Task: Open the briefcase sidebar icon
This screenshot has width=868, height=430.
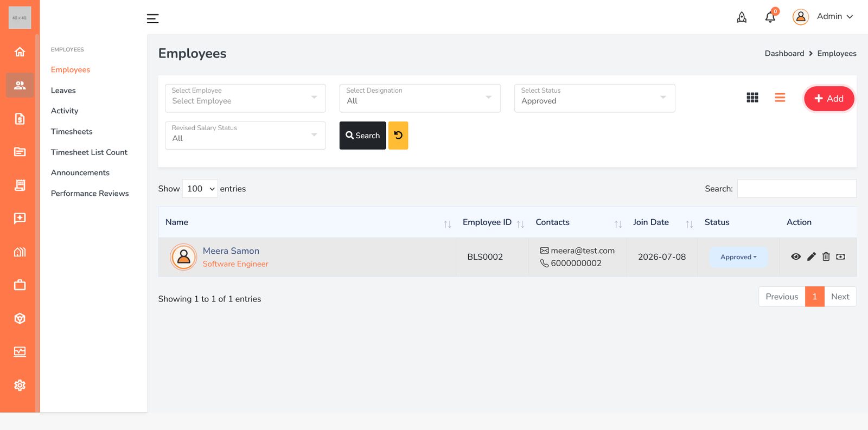Action: 20,285
